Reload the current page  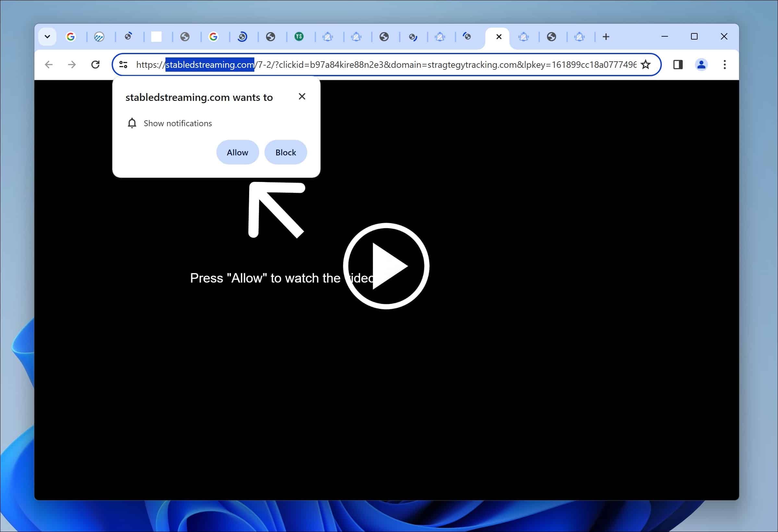(96, 65)
